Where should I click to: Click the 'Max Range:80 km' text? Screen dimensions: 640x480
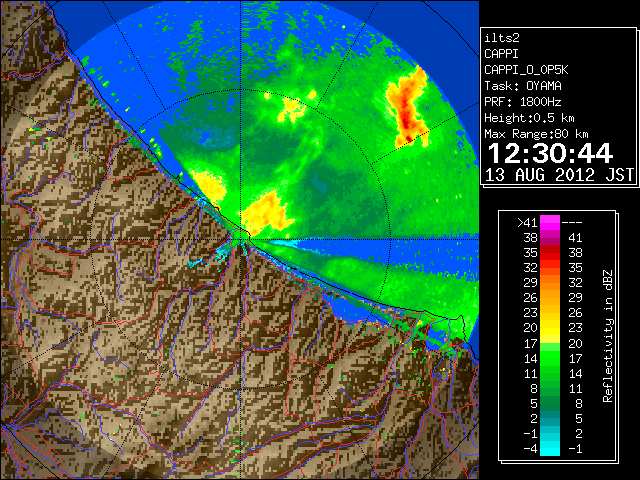coord(536,134)
